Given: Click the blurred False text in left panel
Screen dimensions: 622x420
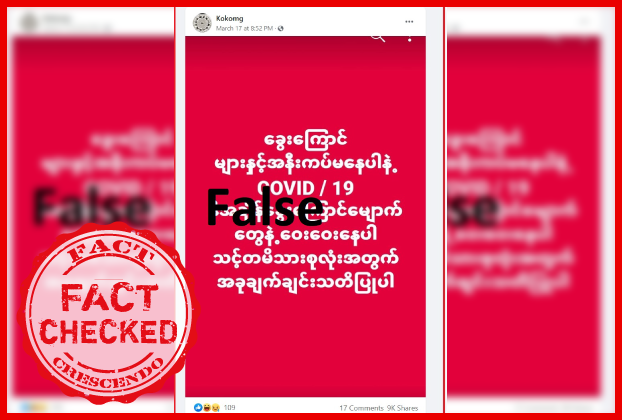Looking at the screenshot, I should click(91, 207).
